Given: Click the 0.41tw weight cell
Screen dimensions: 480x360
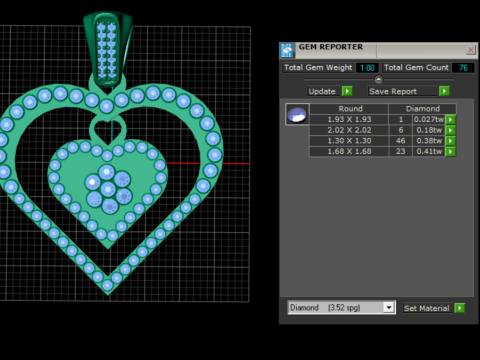Looking at the screenshot, I should 429,151.
